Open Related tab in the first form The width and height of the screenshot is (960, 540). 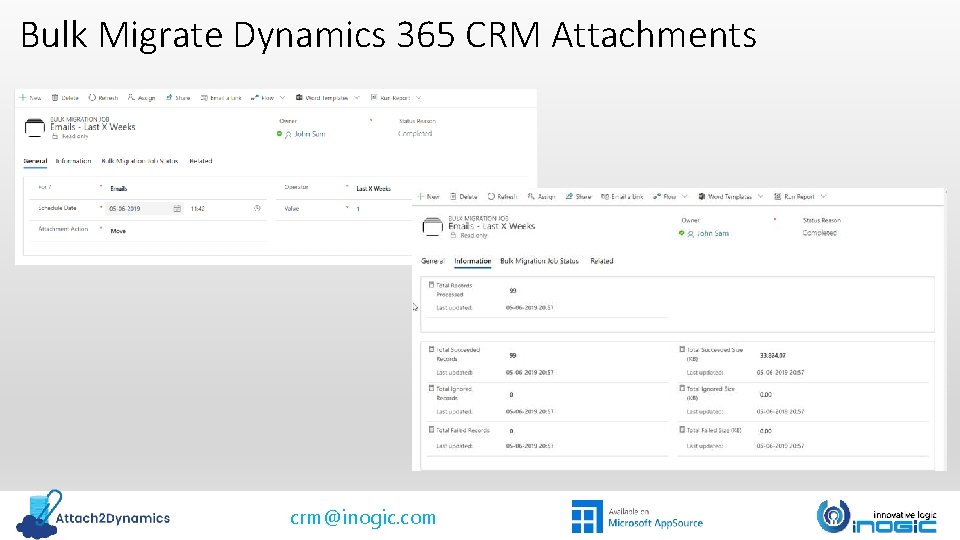point(201,161)
